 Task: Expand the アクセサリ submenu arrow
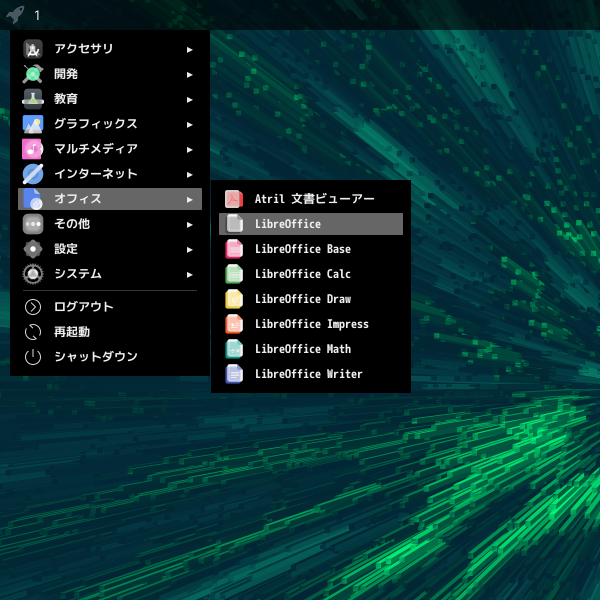189,49
